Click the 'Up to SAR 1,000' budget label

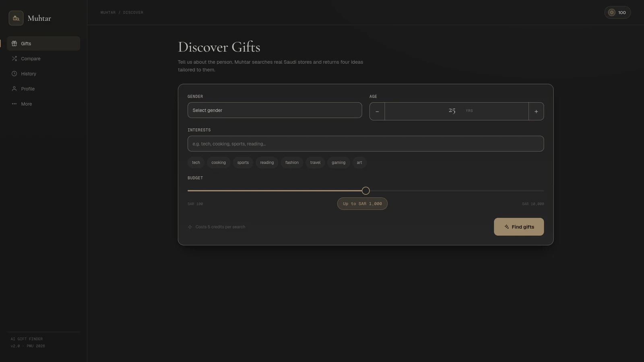pos(362,204)
